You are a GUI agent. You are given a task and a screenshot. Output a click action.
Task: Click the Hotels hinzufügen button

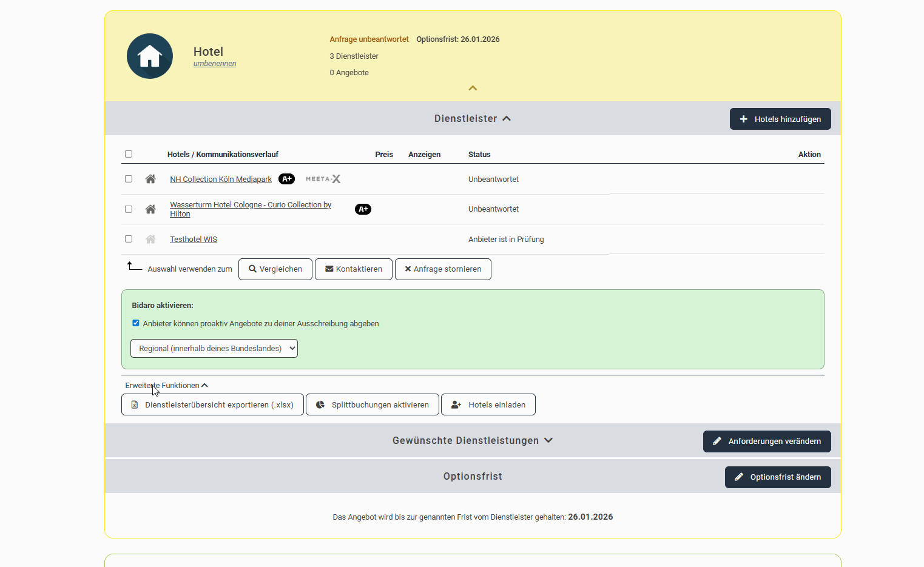tap(780, 119)
